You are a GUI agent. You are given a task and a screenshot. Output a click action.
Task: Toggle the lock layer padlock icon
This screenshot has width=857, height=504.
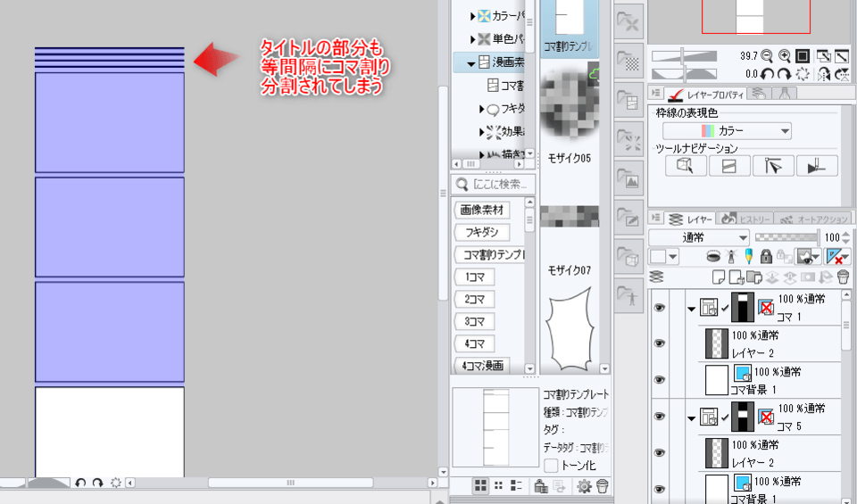[x=766, y=256]
